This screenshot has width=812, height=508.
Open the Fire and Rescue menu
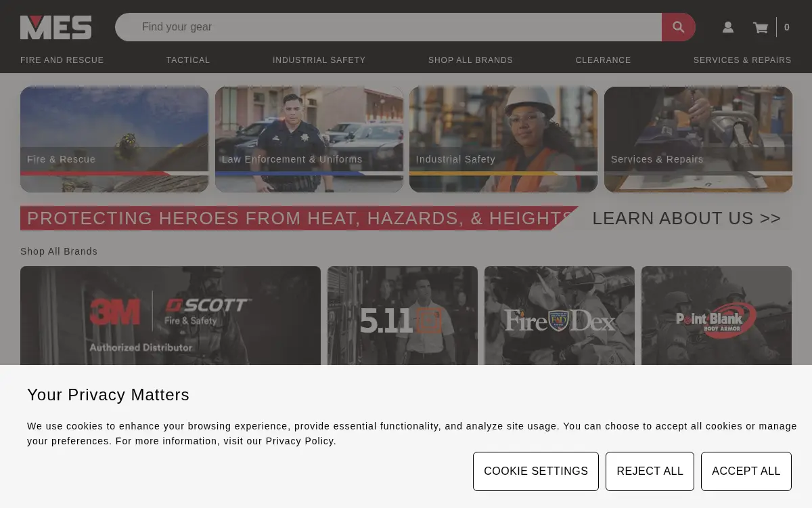point(62,60)
